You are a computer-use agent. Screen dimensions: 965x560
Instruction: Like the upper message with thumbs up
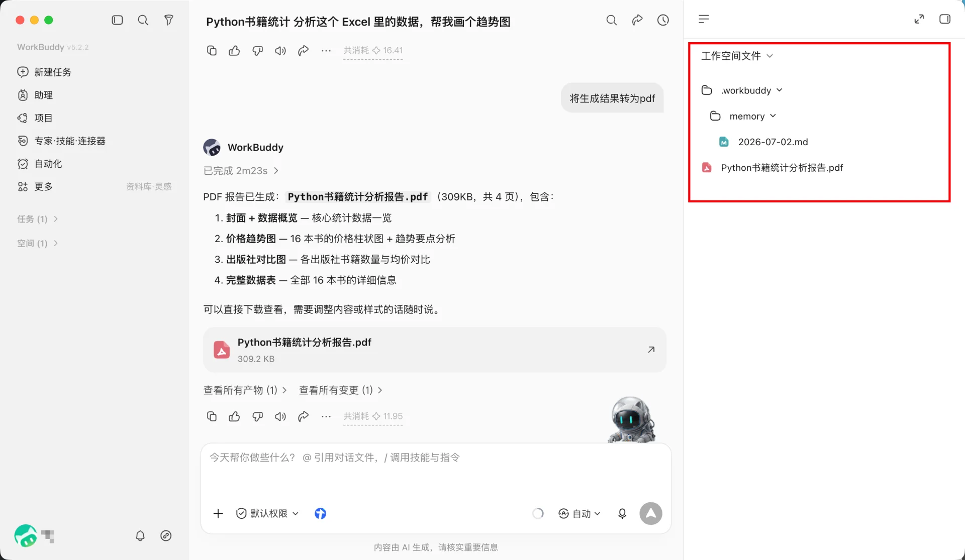(x=234, y=51)
